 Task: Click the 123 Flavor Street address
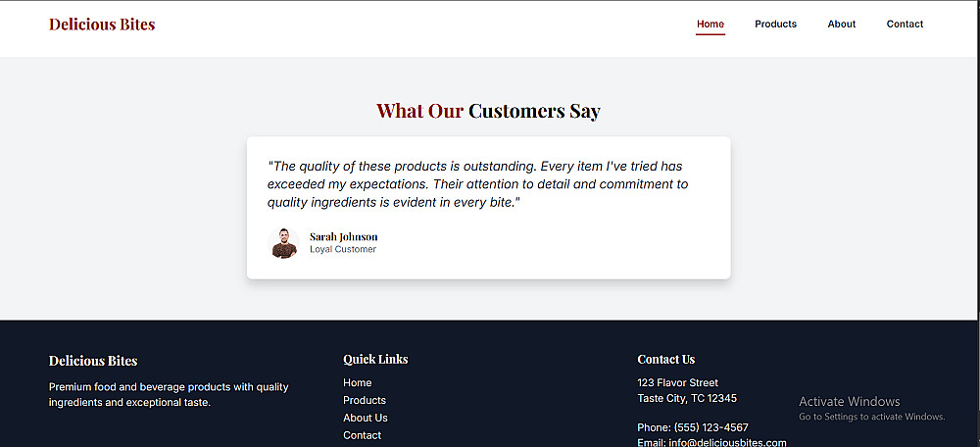coord(678,383)
